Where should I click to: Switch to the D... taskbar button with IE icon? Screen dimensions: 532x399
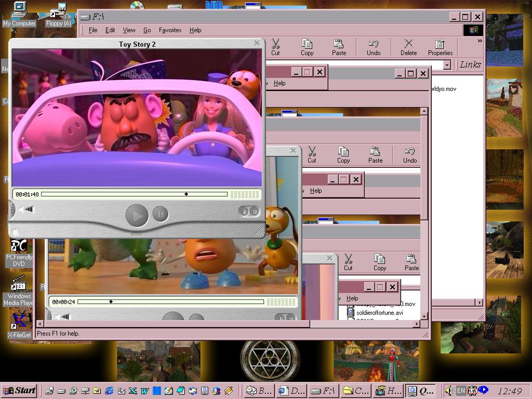click(291, 391)
